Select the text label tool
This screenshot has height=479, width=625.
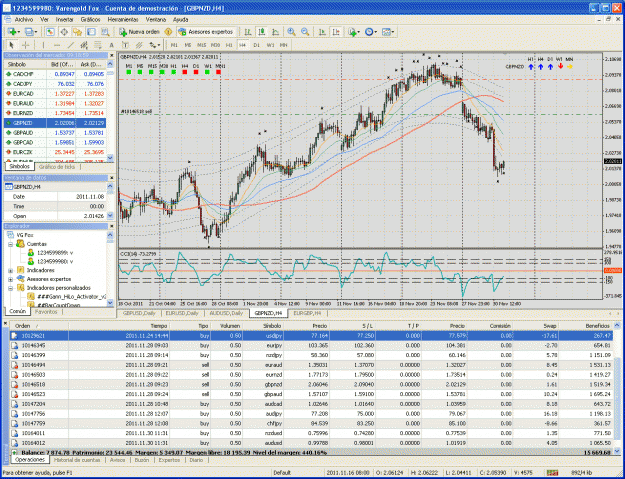125,45
